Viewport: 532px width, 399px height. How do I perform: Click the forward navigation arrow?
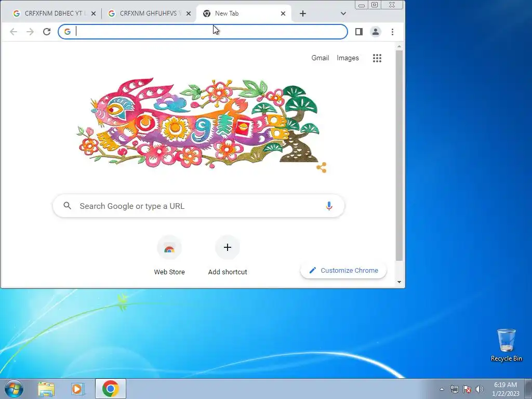point(30,32)
